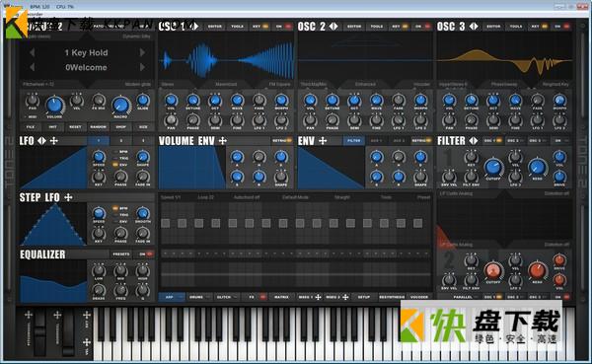Click the big blue Volume knob
The image size is (592, 364).
click(54, 105)
